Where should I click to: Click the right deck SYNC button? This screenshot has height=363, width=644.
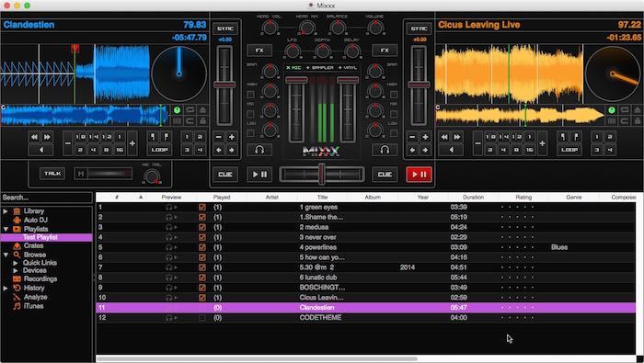point(419,28)
